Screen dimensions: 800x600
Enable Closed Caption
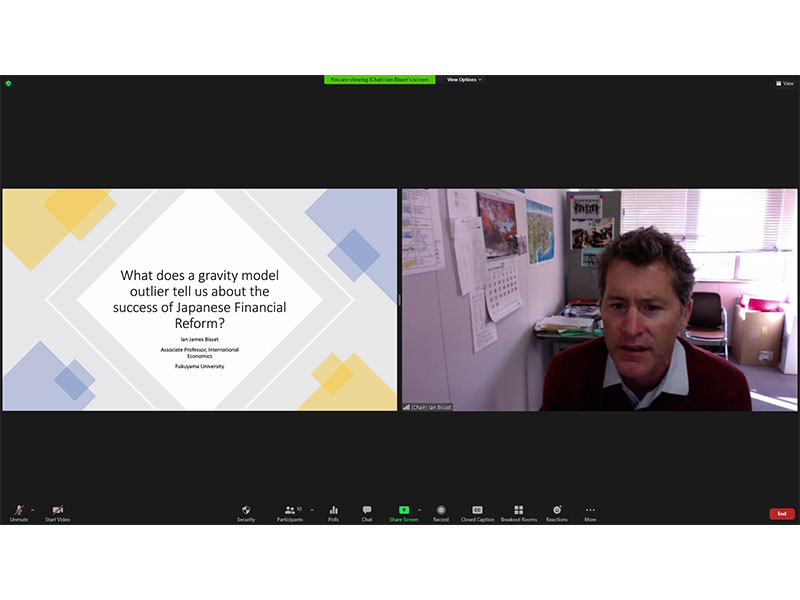(477, 512)
